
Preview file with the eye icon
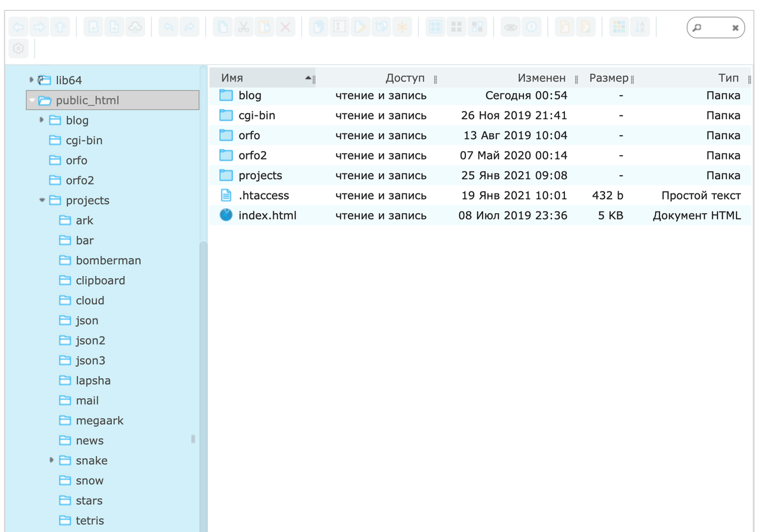click(510, 27)
